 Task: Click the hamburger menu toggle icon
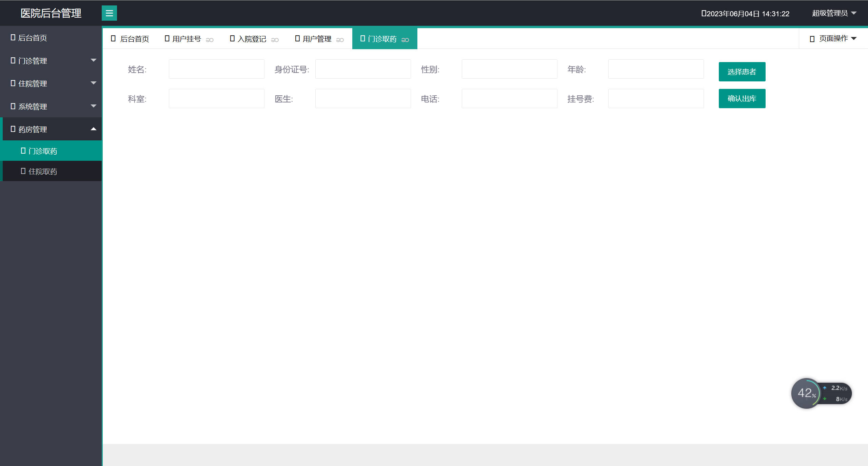pyautogui.click(x=109, y=13)
